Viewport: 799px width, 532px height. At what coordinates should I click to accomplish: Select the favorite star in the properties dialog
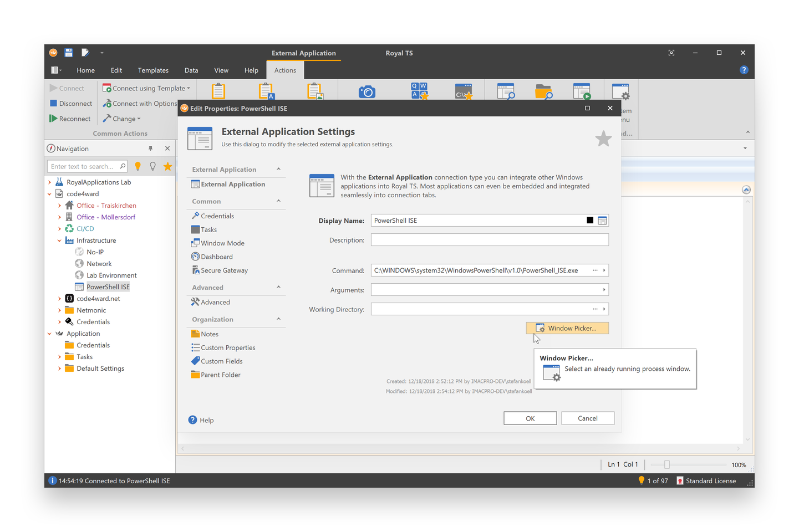603,139
